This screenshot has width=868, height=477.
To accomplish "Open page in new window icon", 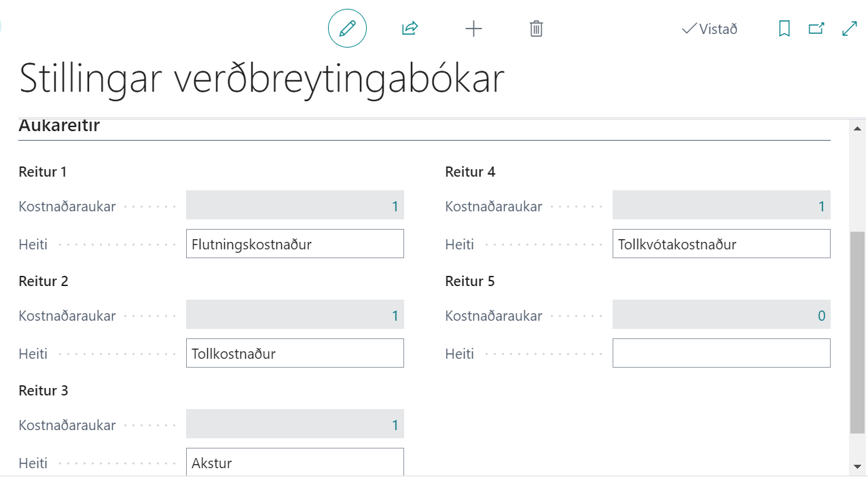I will (x=816, y=29).
